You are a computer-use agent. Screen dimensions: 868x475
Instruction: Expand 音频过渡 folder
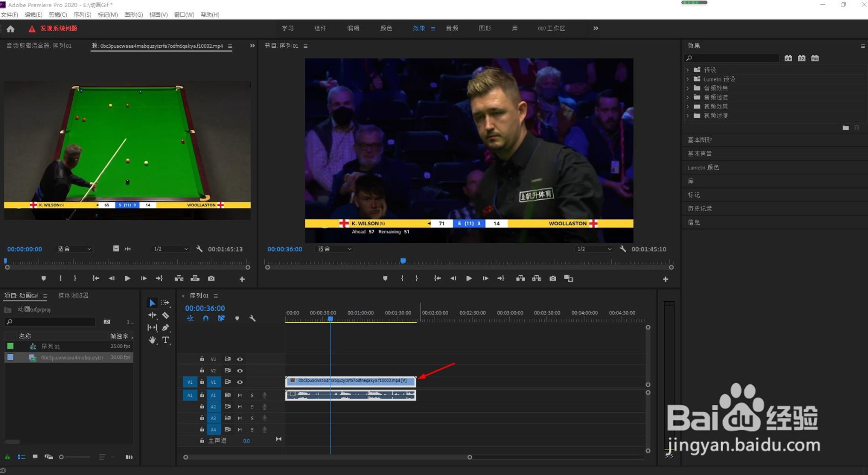[687, 98]
